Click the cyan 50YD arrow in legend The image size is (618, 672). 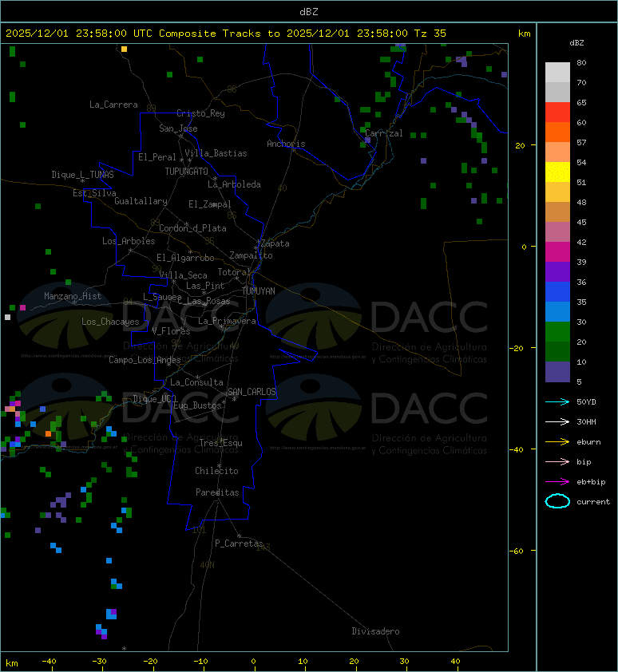(557, 402)
